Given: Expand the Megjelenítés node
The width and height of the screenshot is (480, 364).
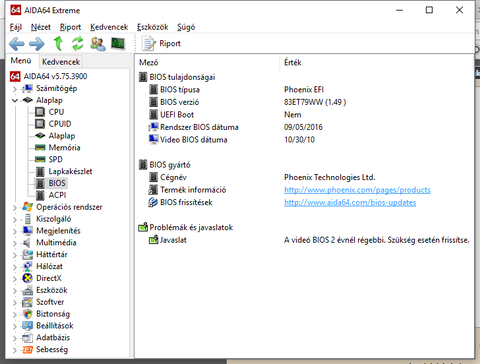Looking at the screenshot, I should (15, 231).
